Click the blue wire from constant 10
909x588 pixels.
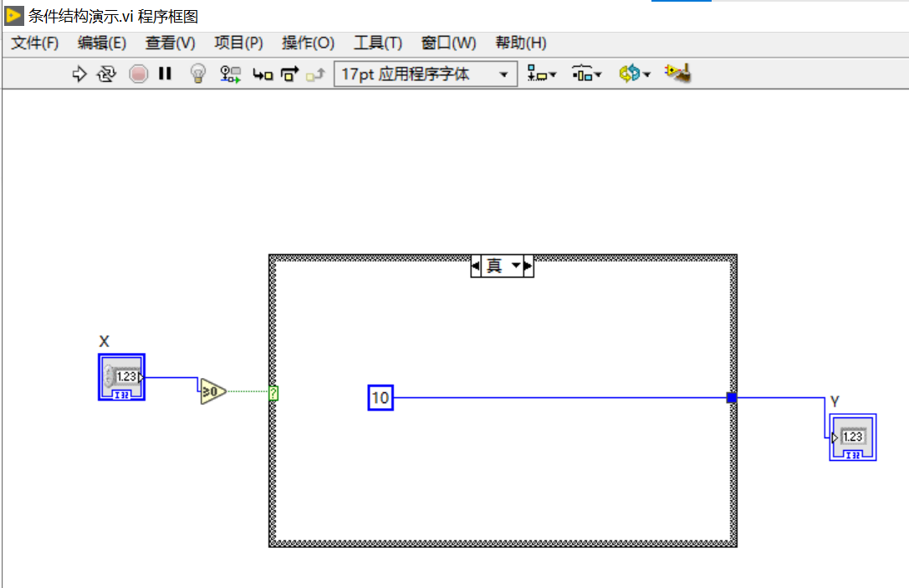pyautogui.click(x=559, y=398)
